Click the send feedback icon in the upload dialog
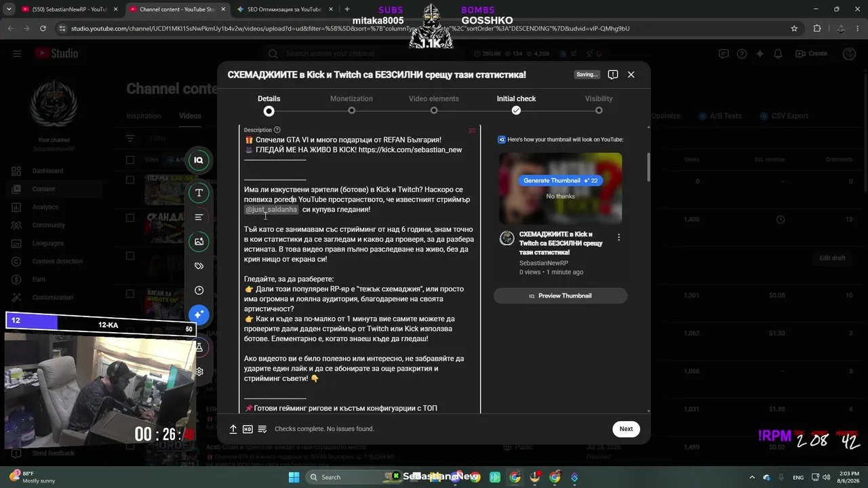 point(612,75)
